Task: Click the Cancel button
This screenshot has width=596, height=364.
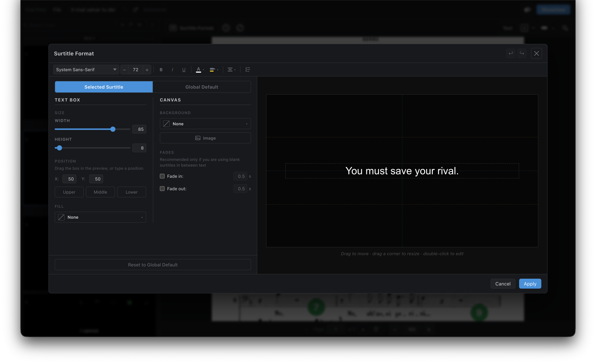Action: (x=503, y=284)
